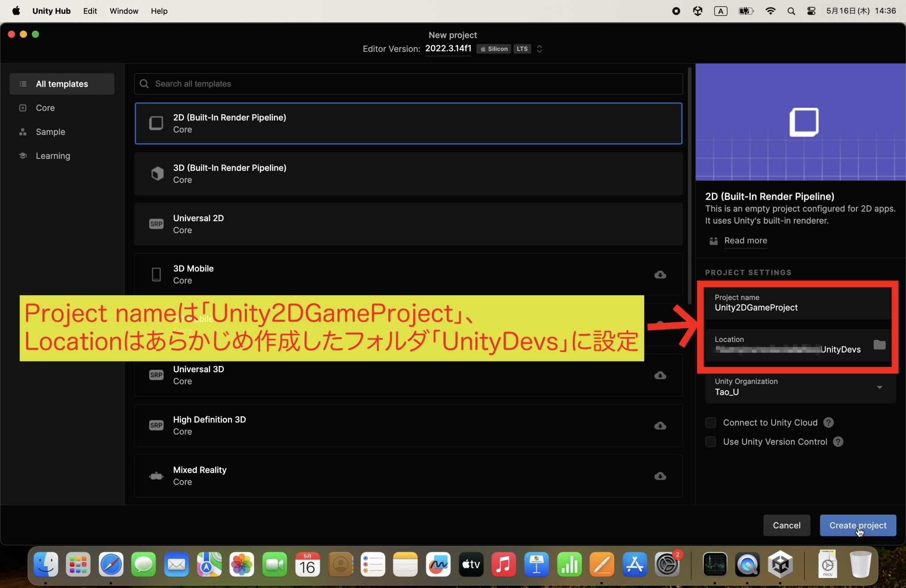Select the All templates sidebar icon

23,83
